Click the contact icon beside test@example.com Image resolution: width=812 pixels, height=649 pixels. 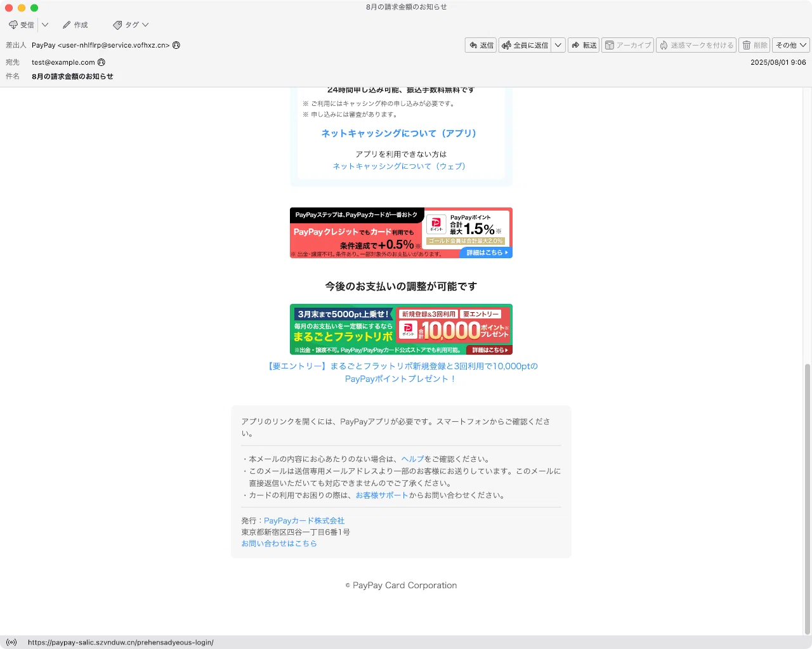tap(101, 62)
